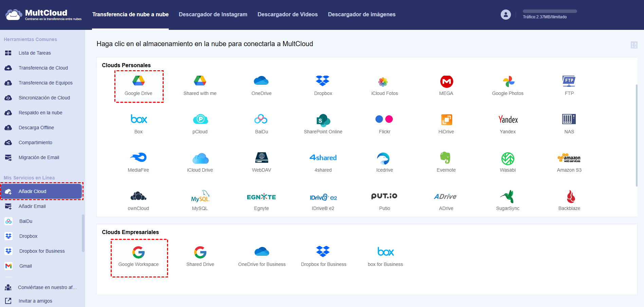Select the WebDAV connection
Image resolution: width=644 pixels, height=307 pixels.
pyautogui.click(x=261, y=162)
